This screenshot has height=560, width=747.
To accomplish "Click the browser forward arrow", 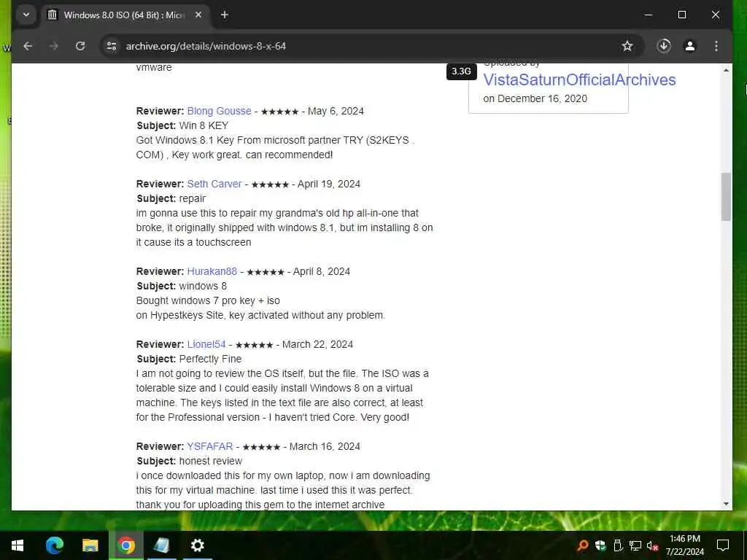I will click(x=54, y=46).
